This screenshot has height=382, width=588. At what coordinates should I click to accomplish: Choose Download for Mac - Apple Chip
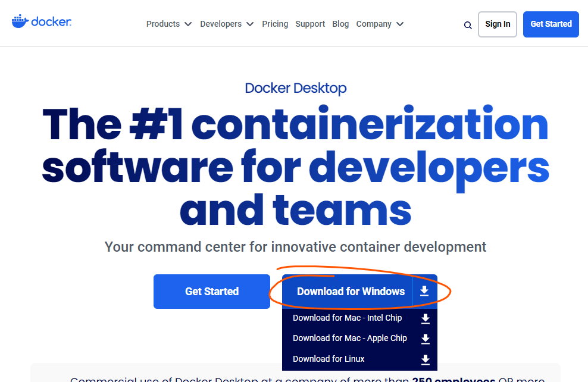[350, 338]
